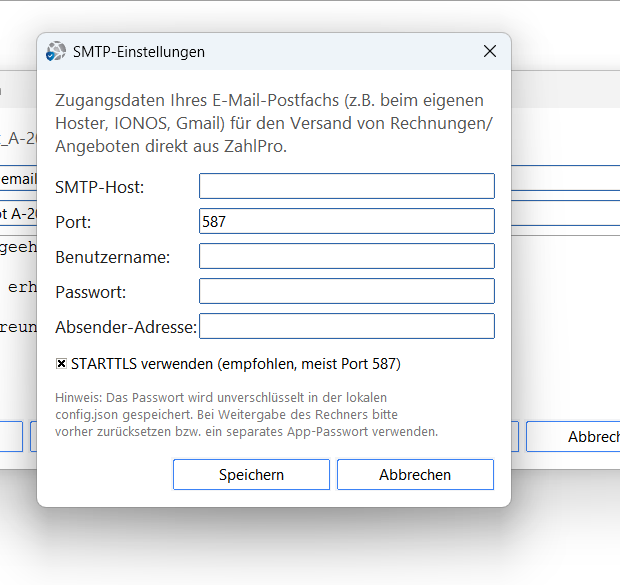Screen dimensions: 620x585
Task: Click the SMTP-Einstellungen app icon
Action: [56, 51]
